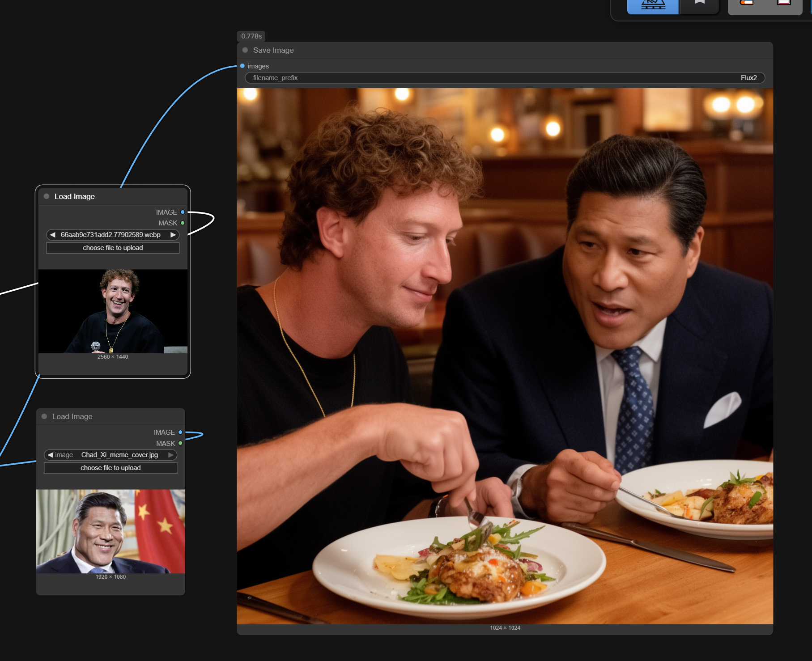Click the 1920 × 1080 dimension label
The image size is (812, 661).
point(111,577)
